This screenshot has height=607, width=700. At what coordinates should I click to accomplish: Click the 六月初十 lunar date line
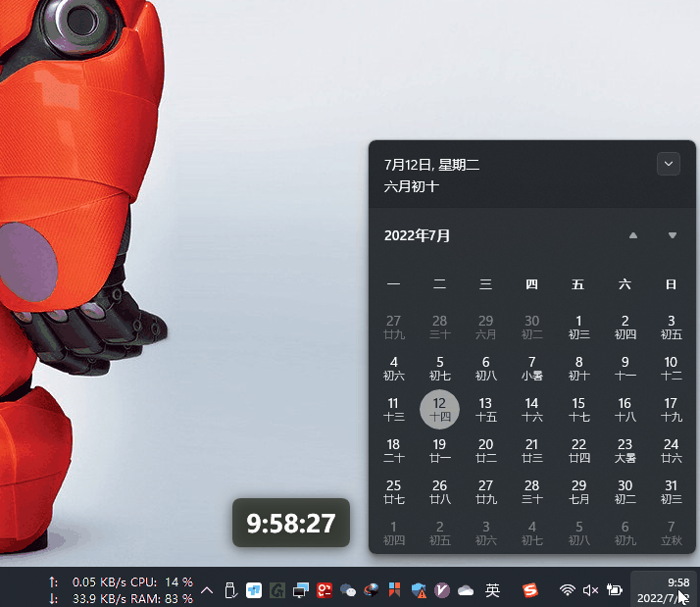click(411, 186)
